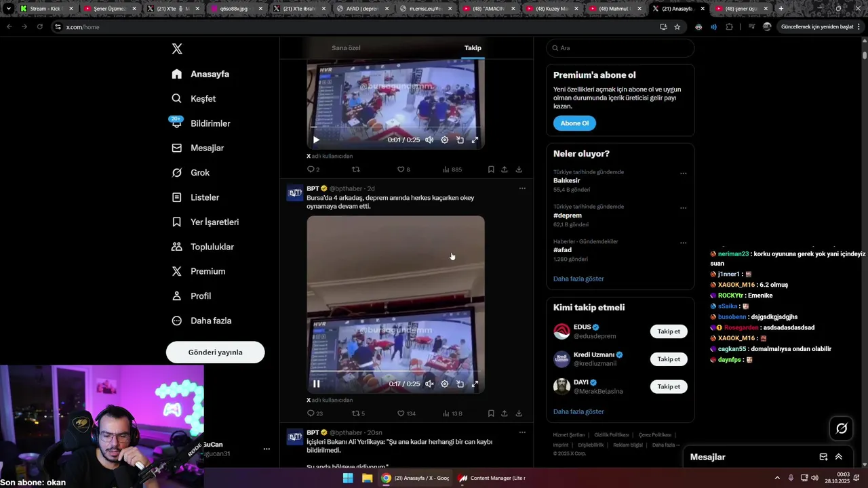Screen dimensions: 868x488
Task: Open Keşfet explore page
Action: 194,99
